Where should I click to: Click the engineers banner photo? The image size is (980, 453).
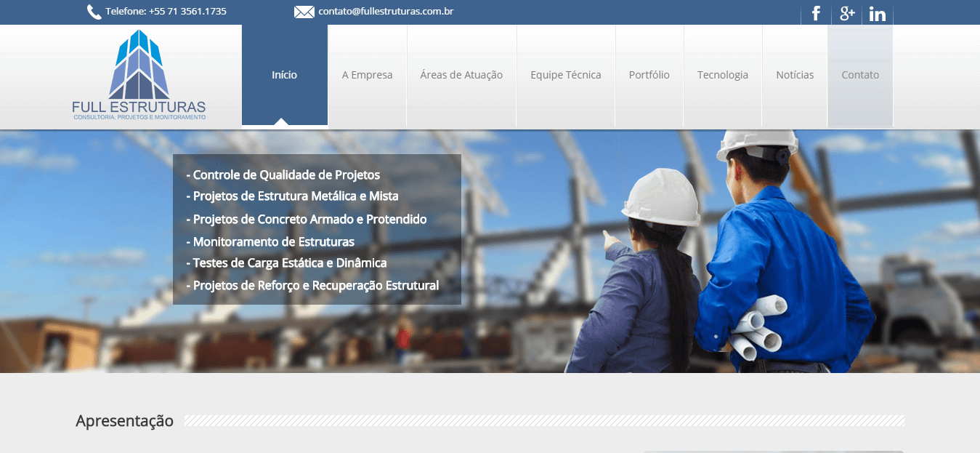(x=490, y=252)
